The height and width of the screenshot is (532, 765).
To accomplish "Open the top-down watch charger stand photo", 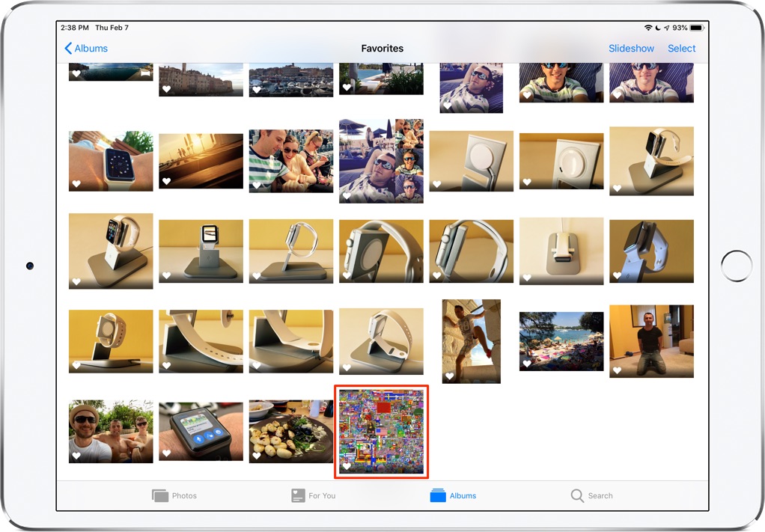I will 561,251.
